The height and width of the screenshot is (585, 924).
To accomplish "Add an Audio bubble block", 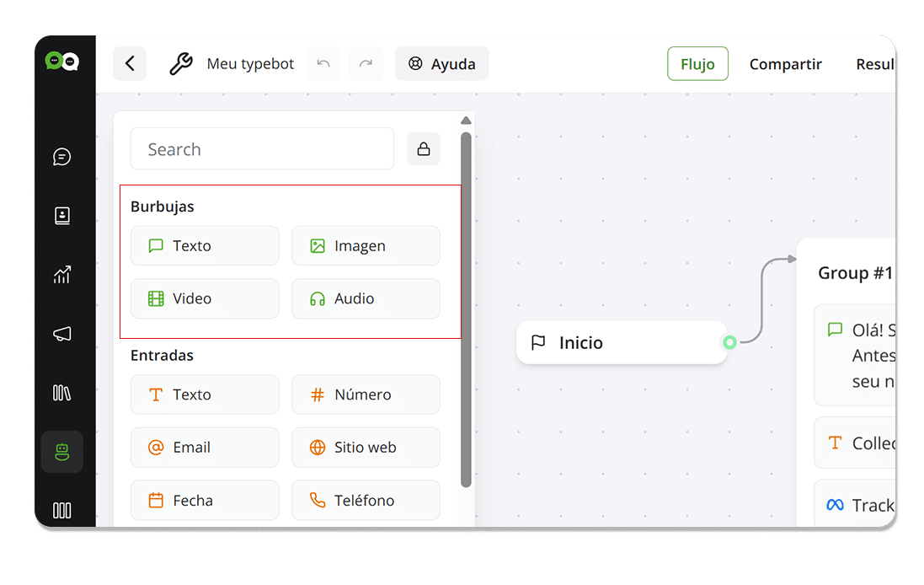I will pyautogui.click(x=366, y=298).
